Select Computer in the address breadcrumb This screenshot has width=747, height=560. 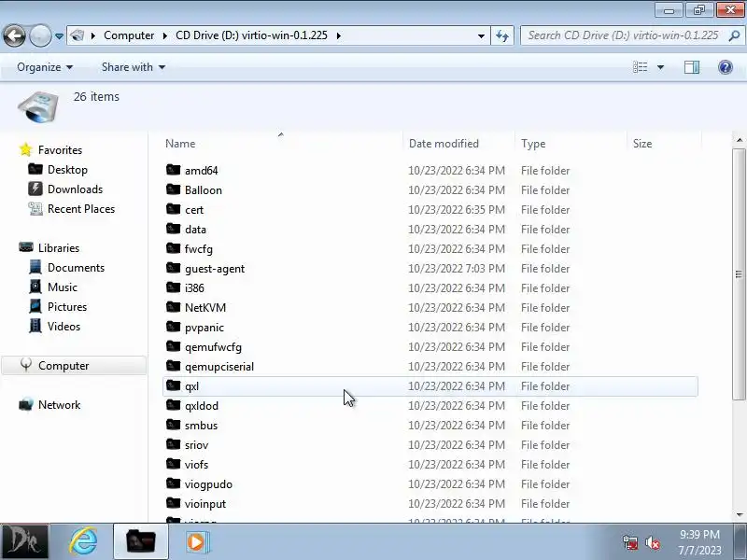coord(129,35)
